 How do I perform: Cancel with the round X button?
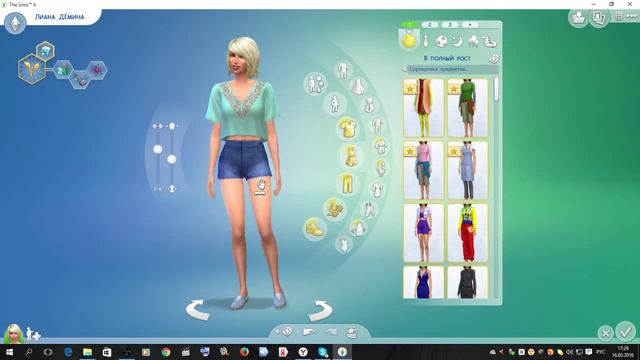point(605,333)
